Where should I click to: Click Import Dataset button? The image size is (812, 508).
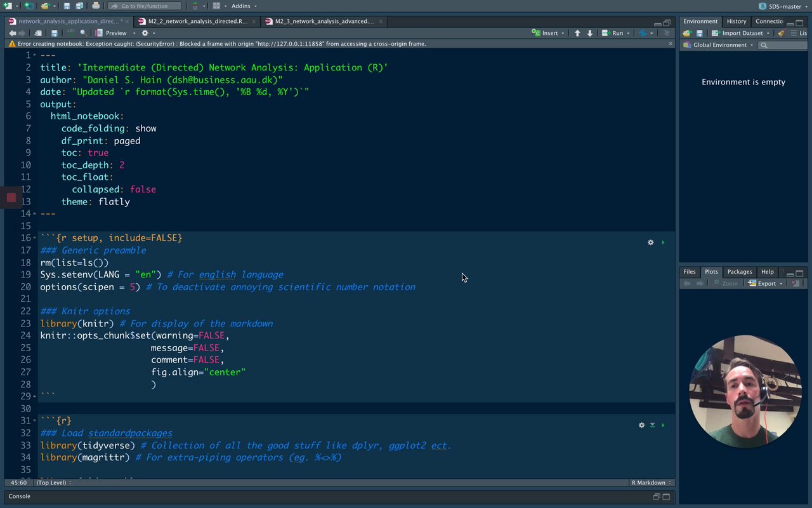click(x=742, y=33)
